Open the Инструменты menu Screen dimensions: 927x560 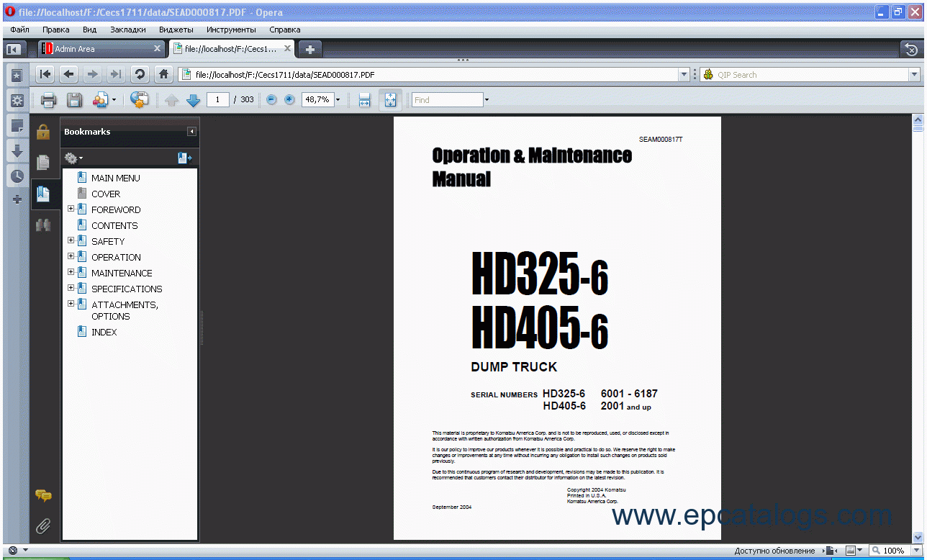tap(231, 30)
